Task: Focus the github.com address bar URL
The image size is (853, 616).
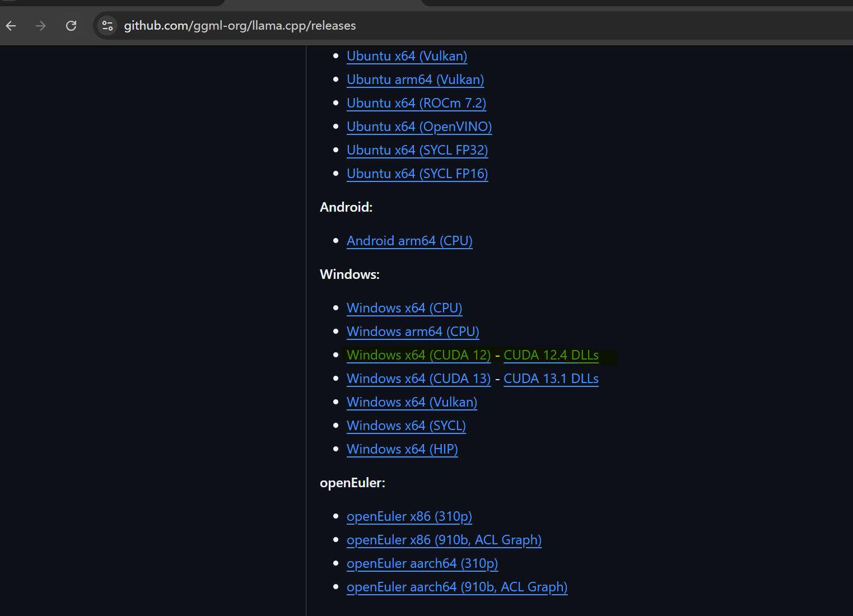Action: click(240, 26)
